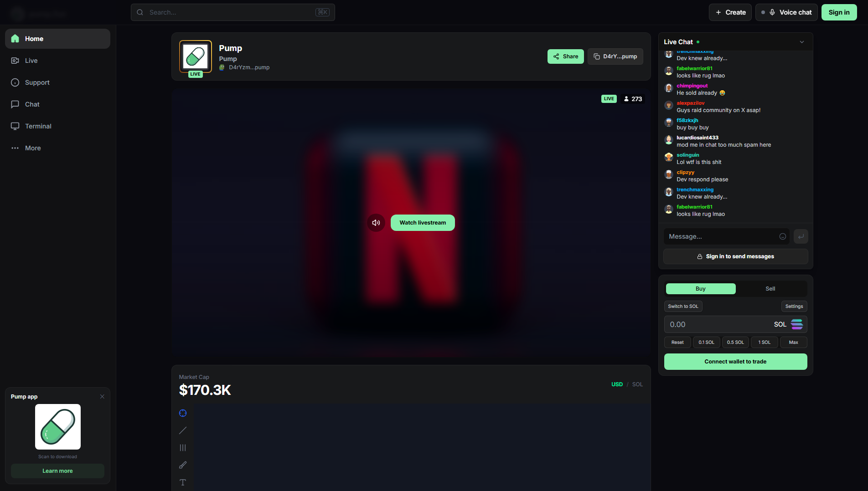868x491 pixels.
Task: Click the SOL currency logo icon
Action: click(797, 324)
